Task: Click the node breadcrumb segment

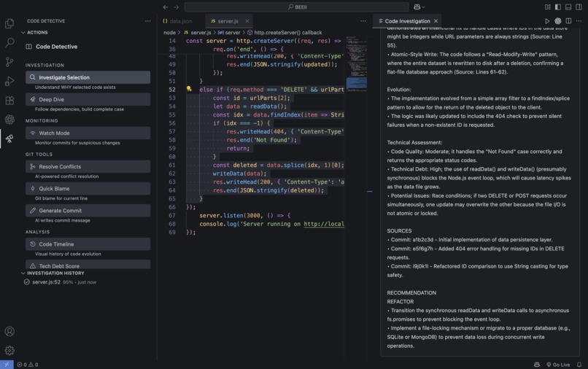Action: point(169,33)
